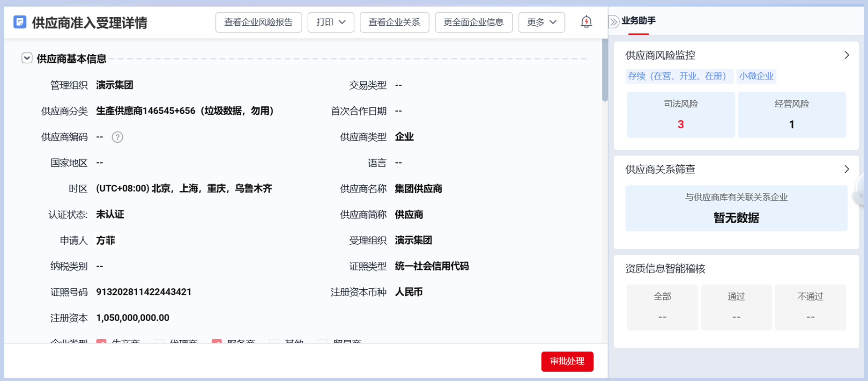Open 供应商关系筛查 details via arrow
Screen dimensions: 868x381
coord(846,169)
